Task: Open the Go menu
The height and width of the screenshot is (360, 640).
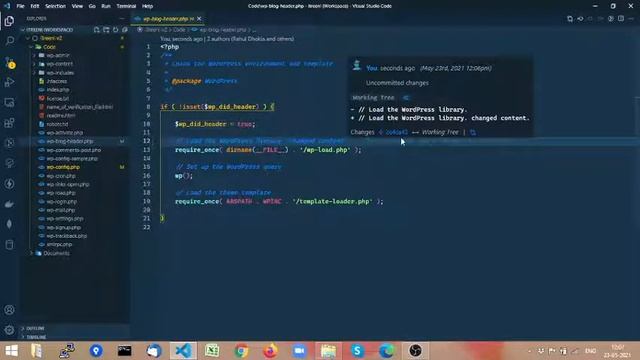Action: (x=92, y=6)
